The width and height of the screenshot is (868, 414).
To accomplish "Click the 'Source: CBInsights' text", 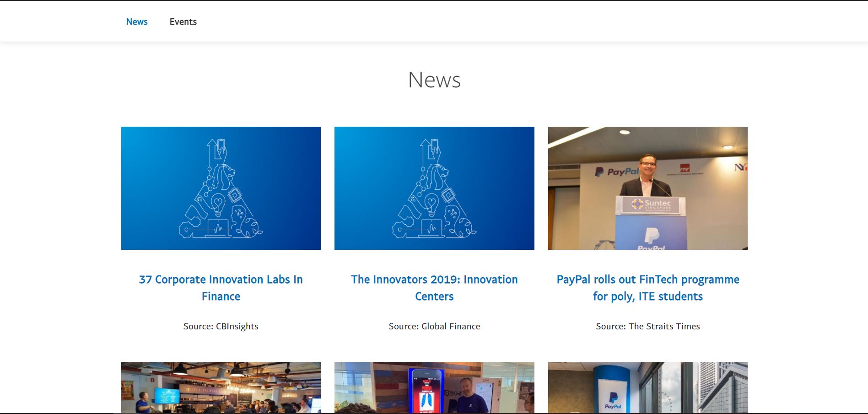I will [221, 326].
